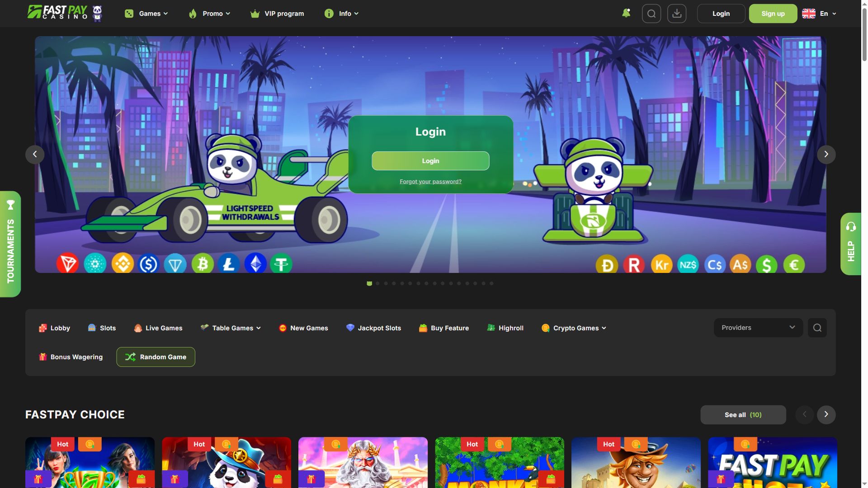The height and width of the screenshot is (488, 868).
Task: Select the Highroll category tab
Action: 505,328
